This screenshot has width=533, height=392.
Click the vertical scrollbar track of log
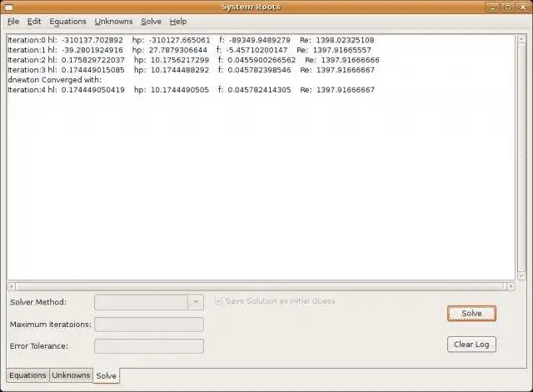tap(521, 157)
